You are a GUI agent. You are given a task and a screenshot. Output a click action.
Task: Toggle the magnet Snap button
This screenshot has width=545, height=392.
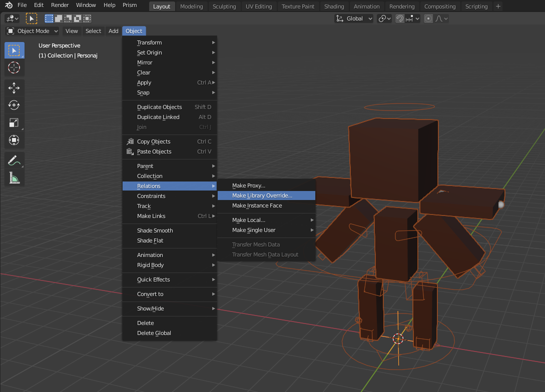(x=400, y=18)
